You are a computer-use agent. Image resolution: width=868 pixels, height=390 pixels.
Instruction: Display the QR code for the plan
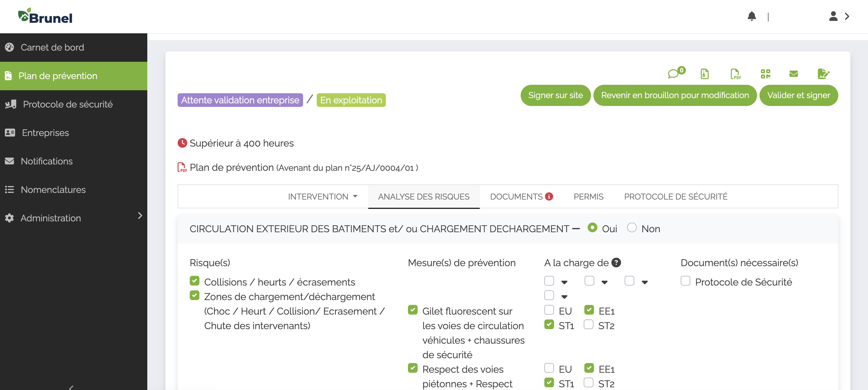[x=766, y=74]
